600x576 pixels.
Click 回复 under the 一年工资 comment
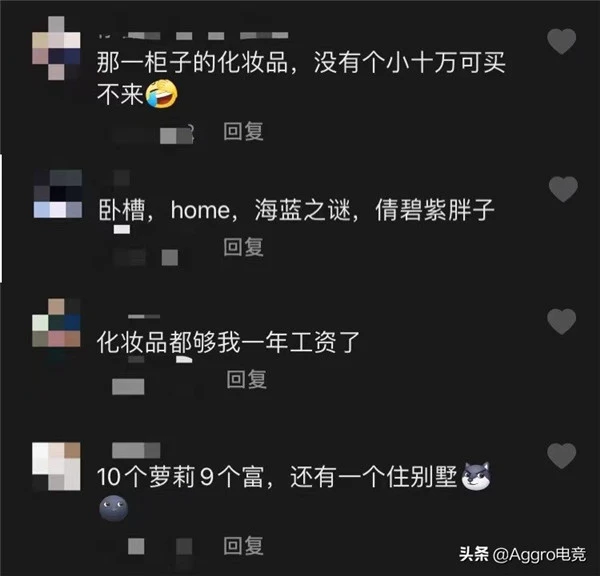[246, 379]
